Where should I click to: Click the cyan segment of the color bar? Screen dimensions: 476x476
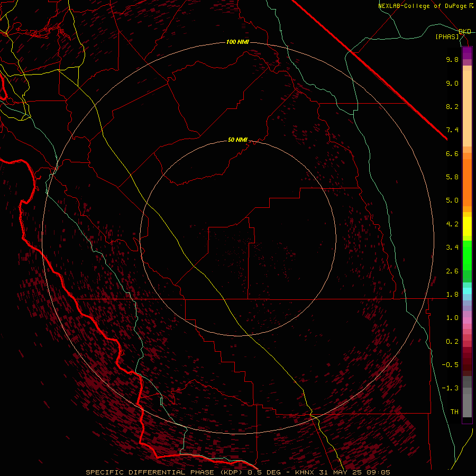[467, 290]
